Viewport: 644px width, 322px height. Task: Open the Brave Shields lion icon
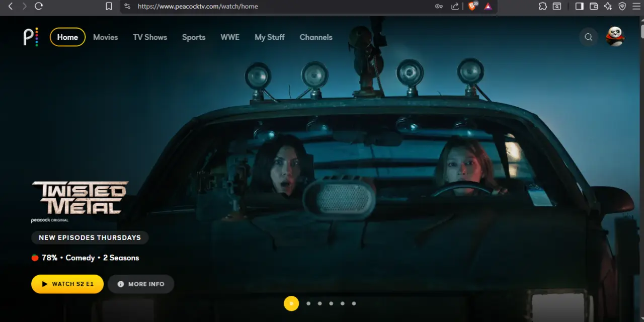tap(472, 6)
